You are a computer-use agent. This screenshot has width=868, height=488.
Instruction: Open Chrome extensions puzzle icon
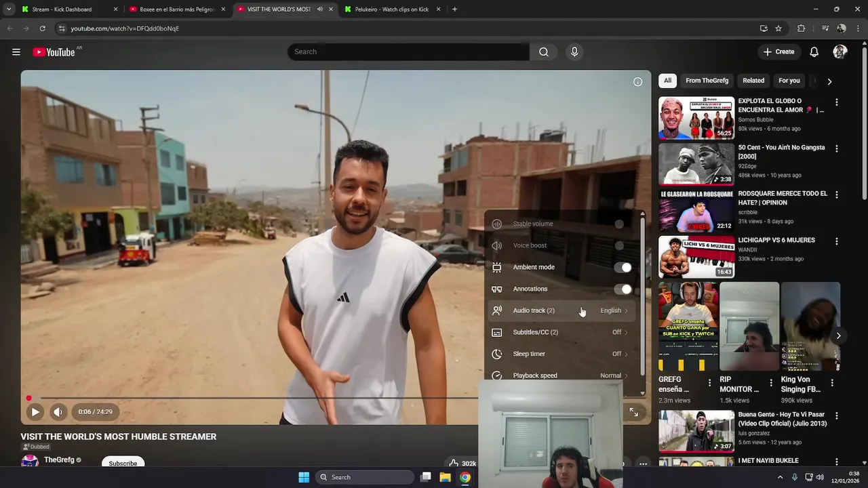[801, 28]
